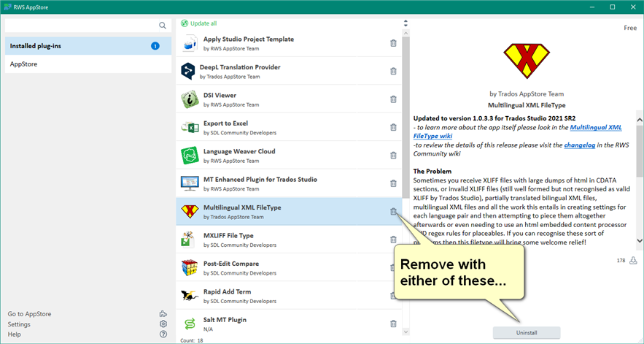
Task: Select the Export to Excel title
Action: coord(225,123)
